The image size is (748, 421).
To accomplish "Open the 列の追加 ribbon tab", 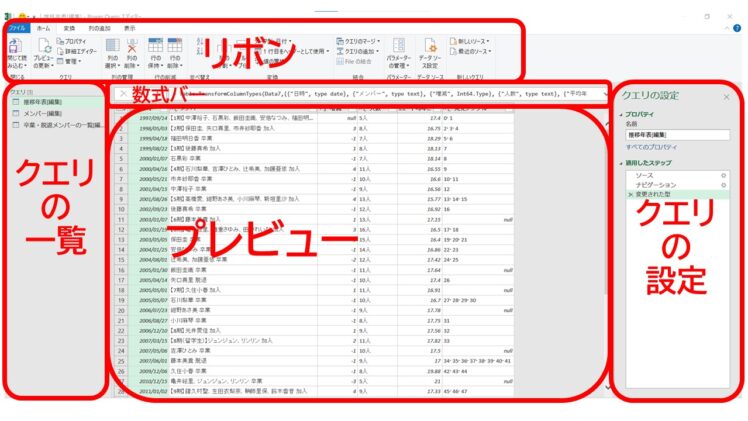I will [x=99, y=29].
